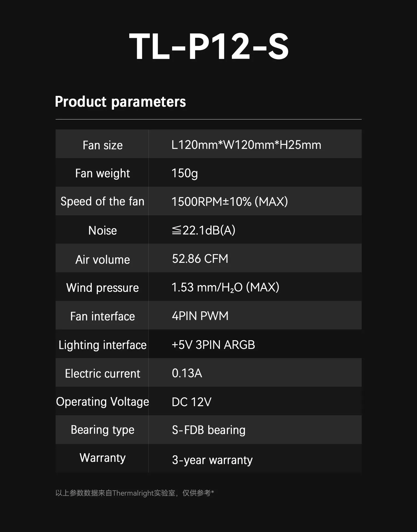Click the 52.86 CFM air volume value

pos(200,259)
